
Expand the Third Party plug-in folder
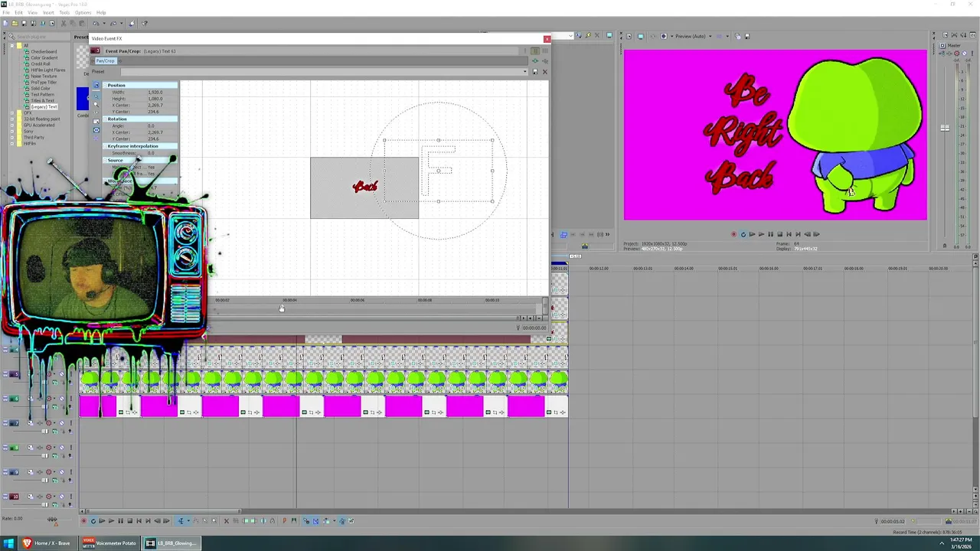[12, 137]
